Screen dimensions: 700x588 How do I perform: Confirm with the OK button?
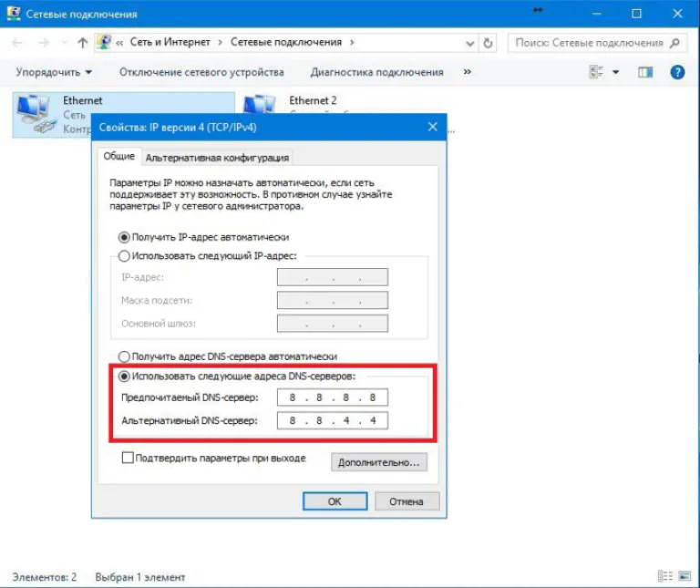[335, 501]
